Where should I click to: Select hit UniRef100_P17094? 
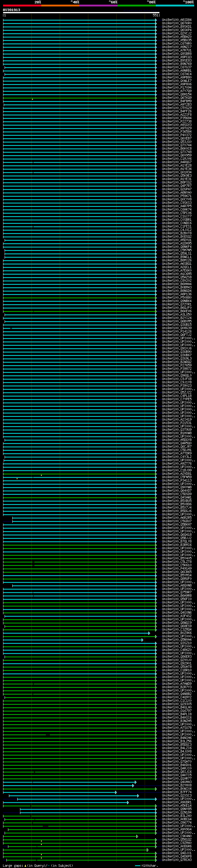[x=176, y=88]
